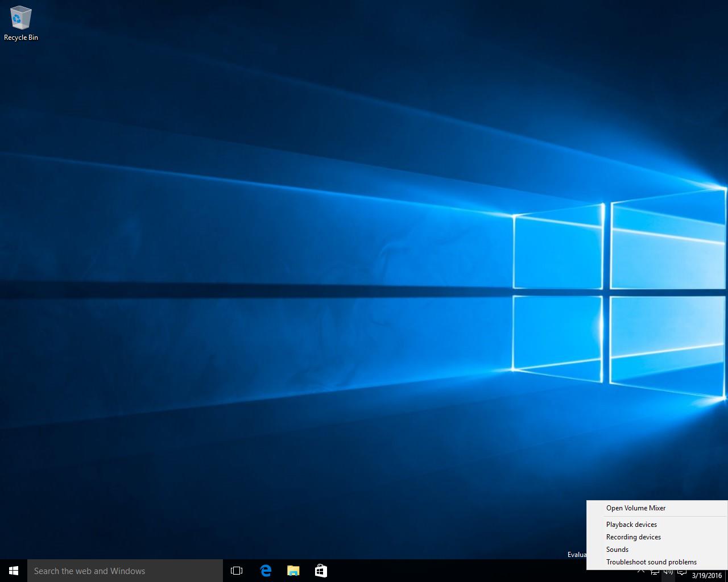Click the 3/19/2016 date in the tray

tap(707, 576)
